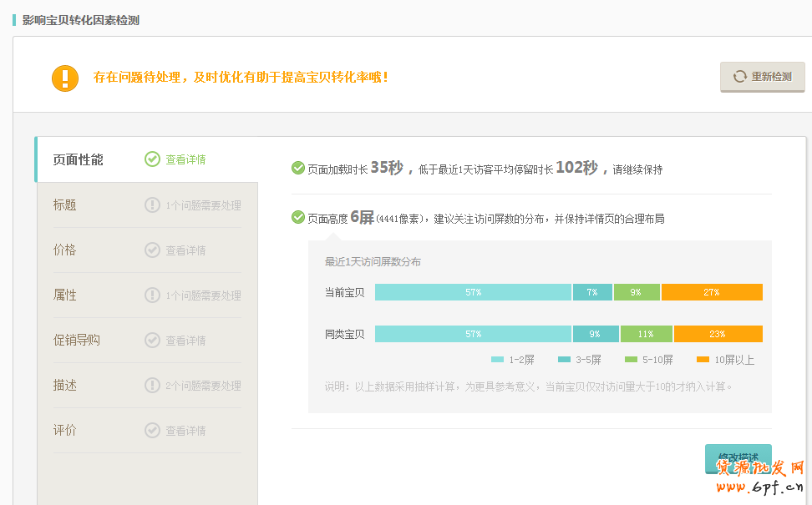812x505 pixels.
Task: Click orange 27% segment of 当前宝贝 bar
Action: click(x=712, y=292)
